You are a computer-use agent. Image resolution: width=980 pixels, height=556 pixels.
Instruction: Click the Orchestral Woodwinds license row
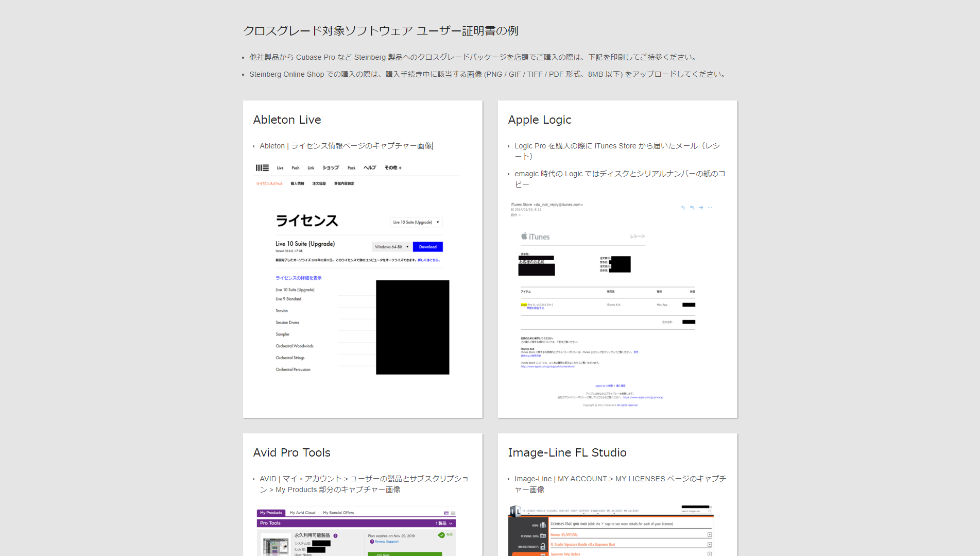(x=295, y=346)
